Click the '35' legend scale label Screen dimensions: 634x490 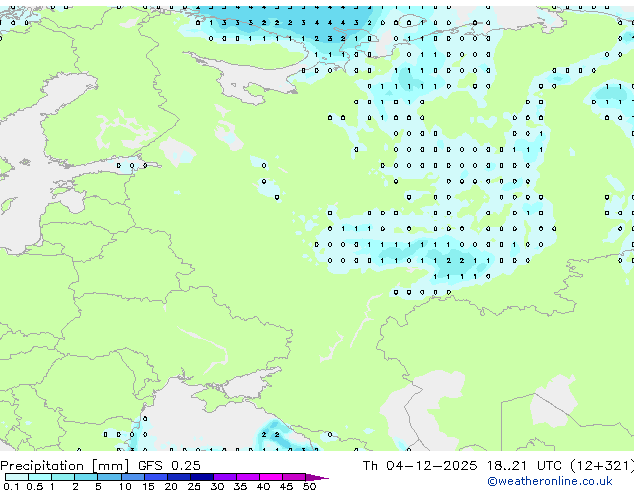[x=241, y=486]
